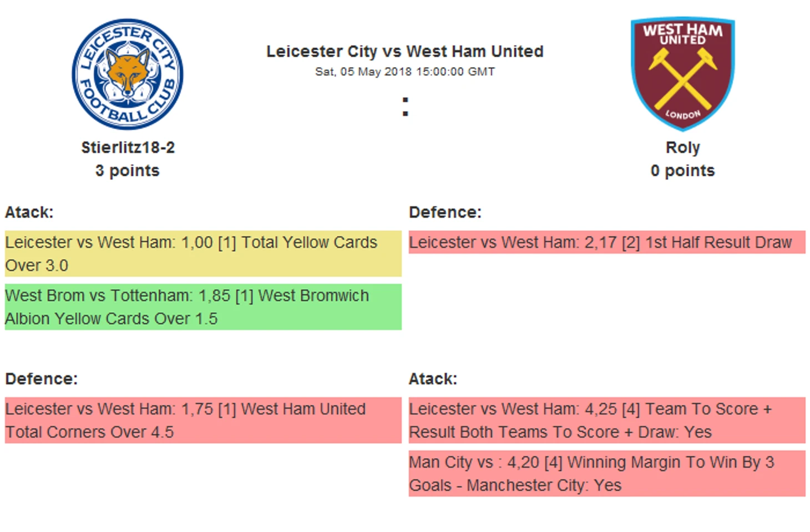Viewport: 810px width, 532px height.
Task: Click the 3 points label under Stierlitz18-2
Action: pos(128,170)
